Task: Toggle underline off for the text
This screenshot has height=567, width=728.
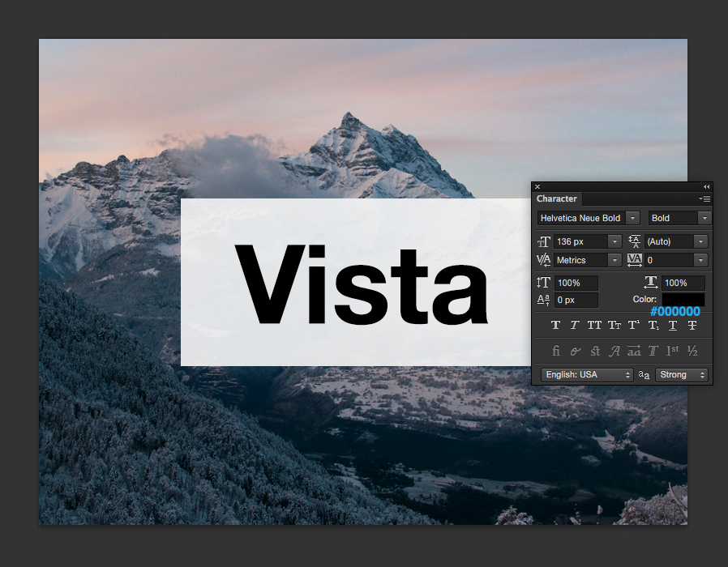Action: (672, 325)
